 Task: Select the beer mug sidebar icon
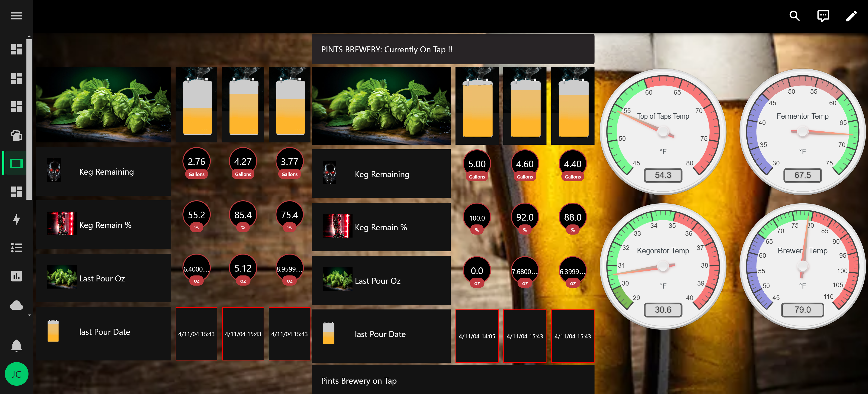coord(16,135)
